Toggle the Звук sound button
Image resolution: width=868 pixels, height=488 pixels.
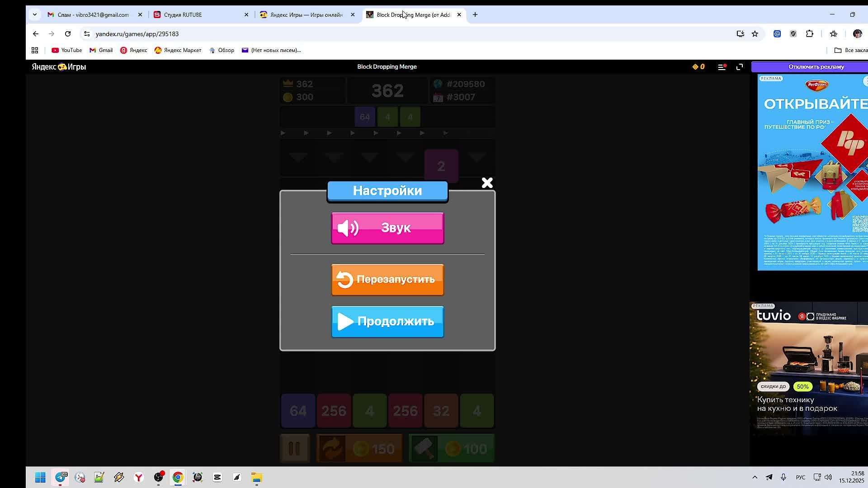tap(387, 228)
